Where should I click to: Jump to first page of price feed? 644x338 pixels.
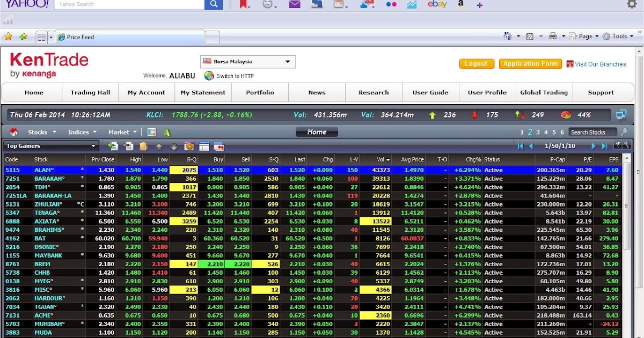pos(520,146)
